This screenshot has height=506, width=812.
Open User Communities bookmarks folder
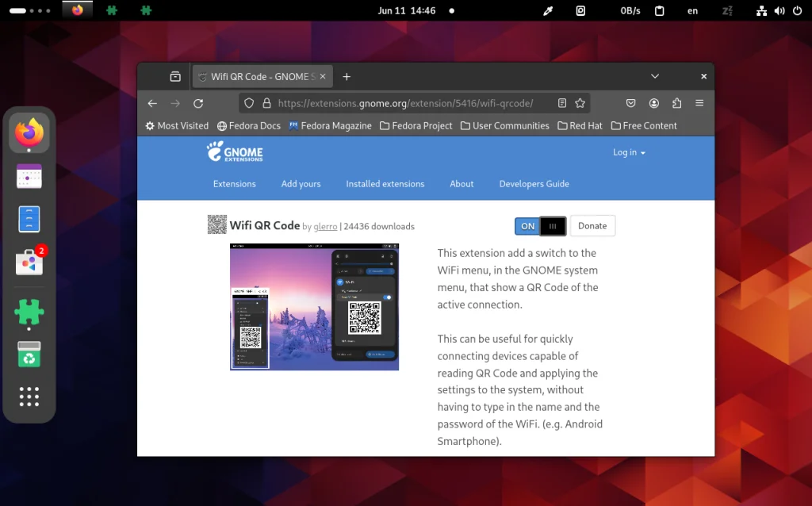click(505, 126)
